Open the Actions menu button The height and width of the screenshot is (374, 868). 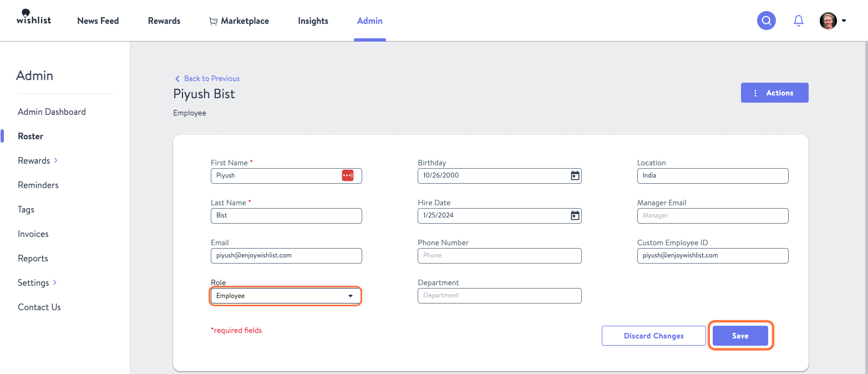click(x=775, y=93)
